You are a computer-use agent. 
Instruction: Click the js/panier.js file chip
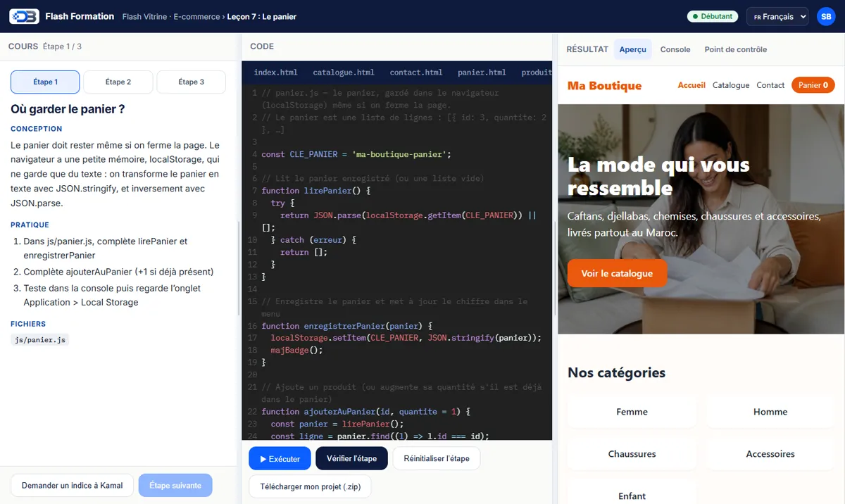(x=40, y=340)
